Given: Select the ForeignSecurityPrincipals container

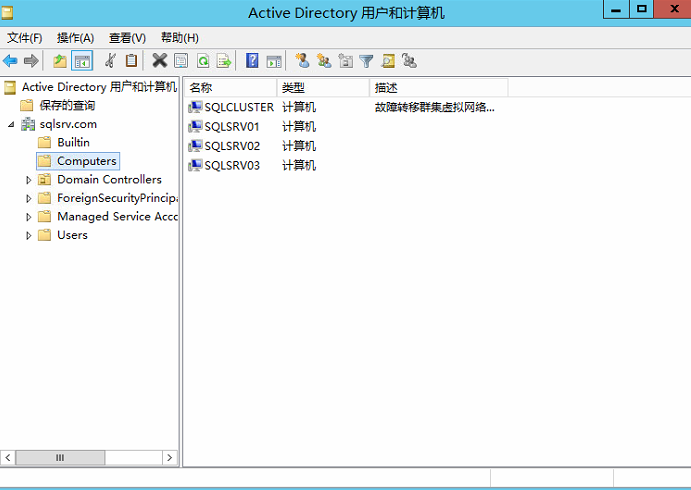Looking at the screenshot, I should pyautogui.click(x=117, y=198).
